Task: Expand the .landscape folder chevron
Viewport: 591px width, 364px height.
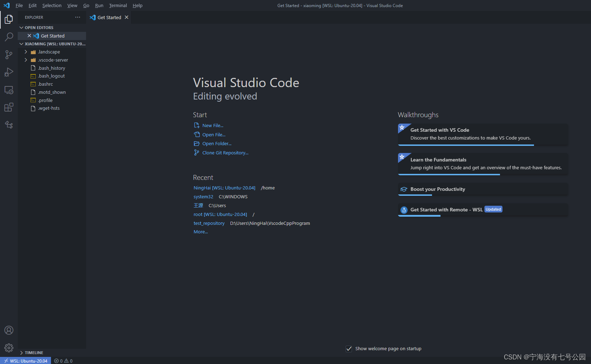Action: (26, 52)
